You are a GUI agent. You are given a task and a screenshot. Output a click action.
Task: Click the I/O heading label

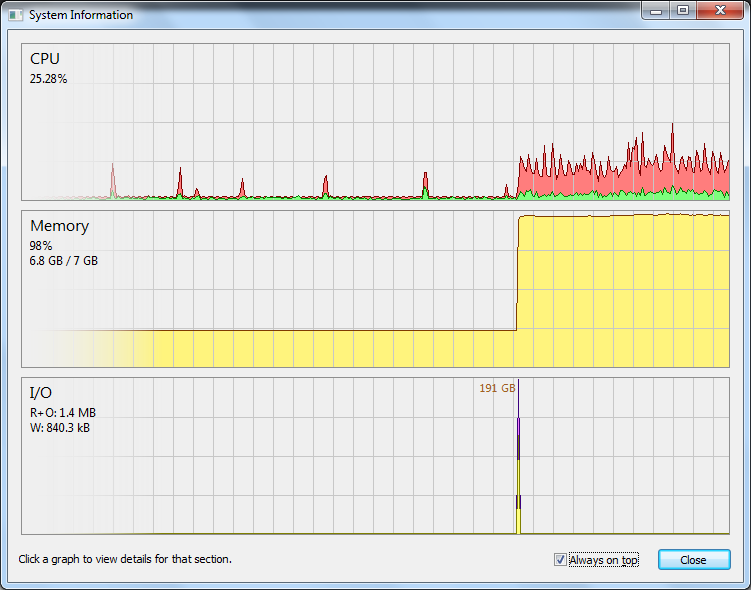[x=41, y=393]
